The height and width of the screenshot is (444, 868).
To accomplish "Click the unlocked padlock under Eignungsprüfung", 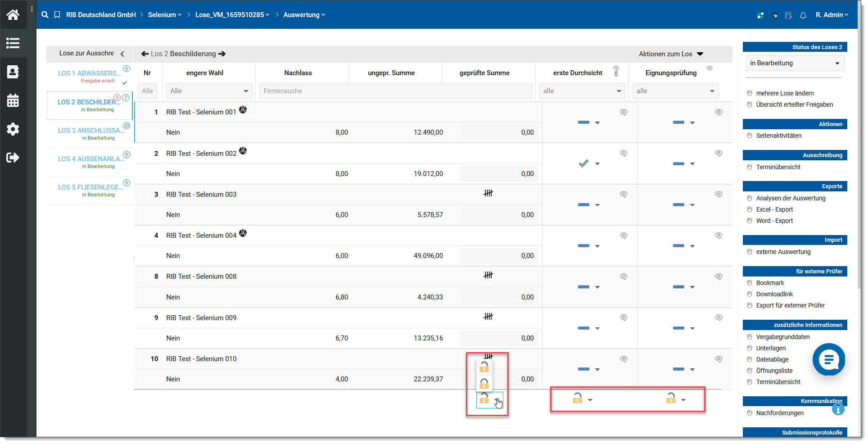I will (x=671, y=398).
